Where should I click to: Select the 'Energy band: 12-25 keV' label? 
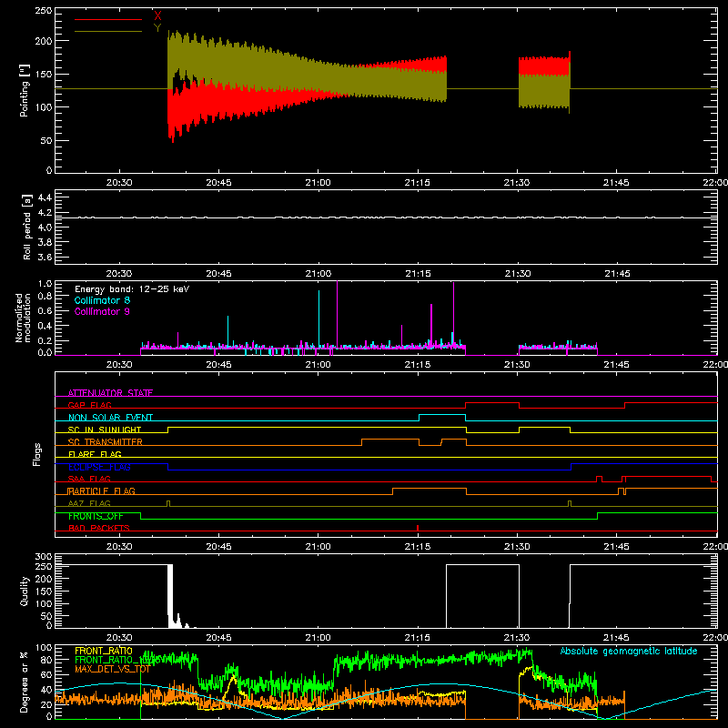tap(132, 289)
